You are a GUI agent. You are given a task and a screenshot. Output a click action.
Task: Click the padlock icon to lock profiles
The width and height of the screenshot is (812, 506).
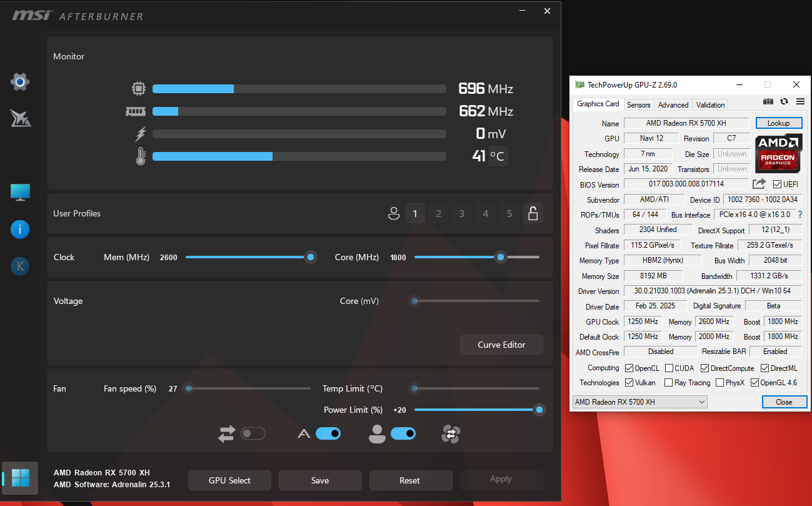tap(533, 213)
